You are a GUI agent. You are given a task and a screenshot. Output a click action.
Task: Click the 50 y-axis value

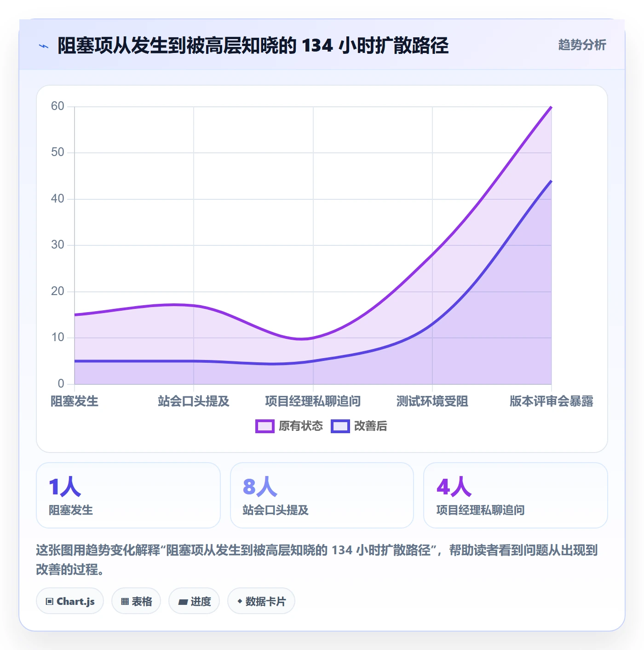coord(57,152)
